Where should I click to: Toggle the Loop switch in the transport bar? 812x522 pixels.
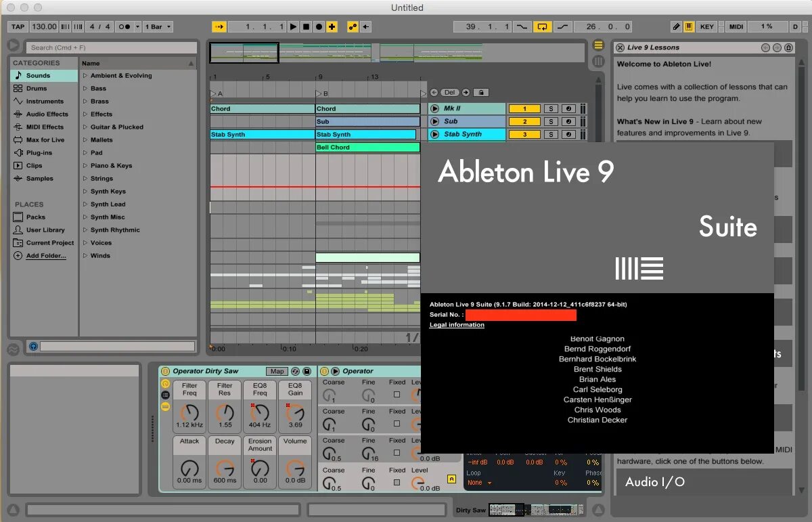(x=543, y=26)
